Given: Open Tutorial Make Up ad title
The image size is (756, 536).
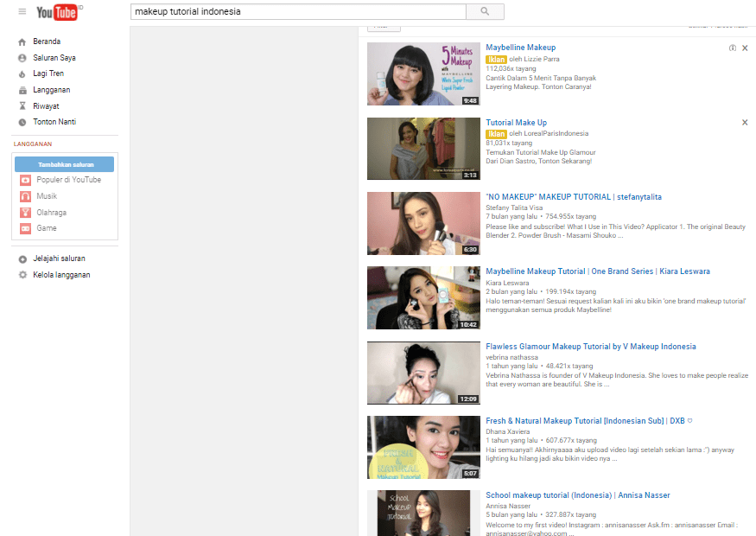Looking at the screenshot, I should [x=517, y=123].
